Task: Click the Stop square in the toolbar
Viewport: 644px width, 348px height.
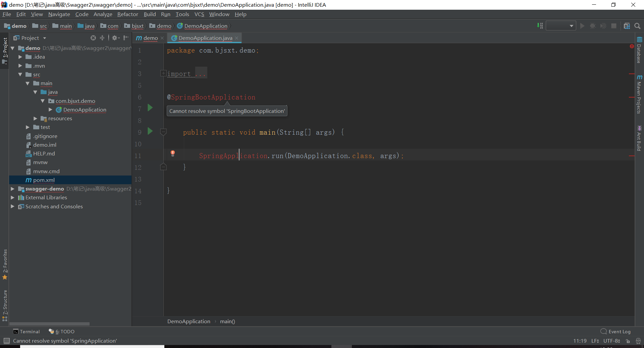Action: (x=614, y=26)
